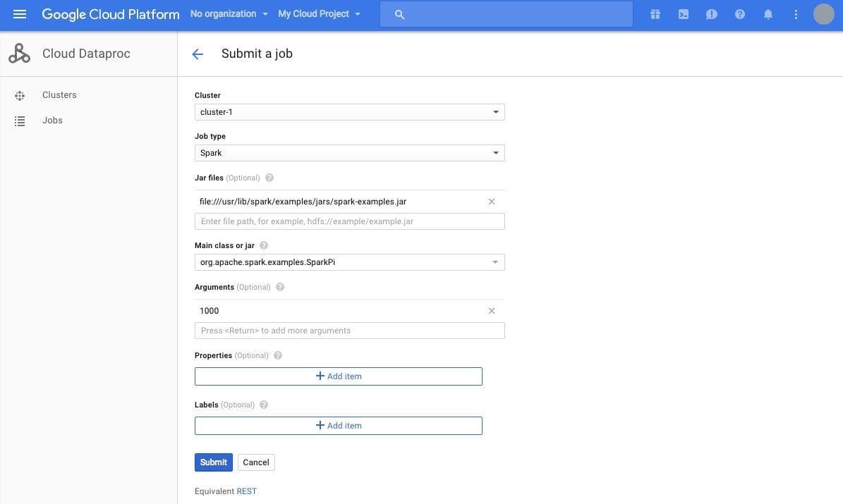Submit the job
Image resolution: width=843 pixels, height=504 pixels.
coord(214,462)
